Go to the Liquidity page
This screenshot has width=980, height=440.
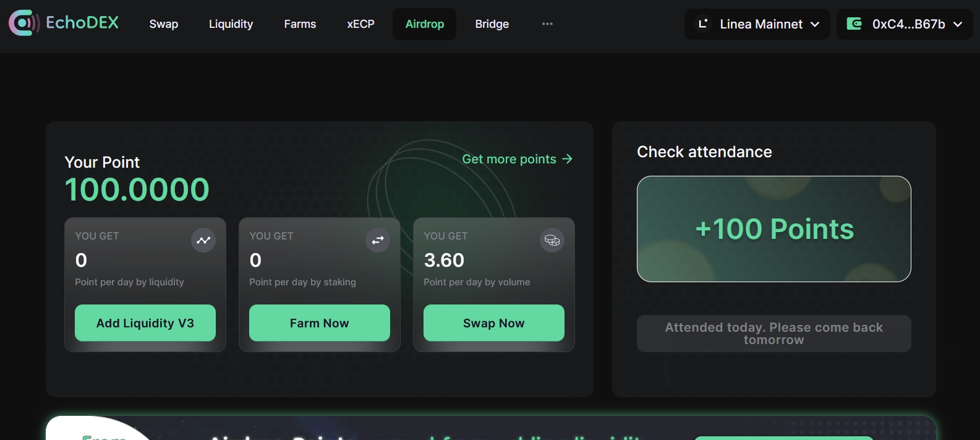pyautogui.click(x=231, y=24)
